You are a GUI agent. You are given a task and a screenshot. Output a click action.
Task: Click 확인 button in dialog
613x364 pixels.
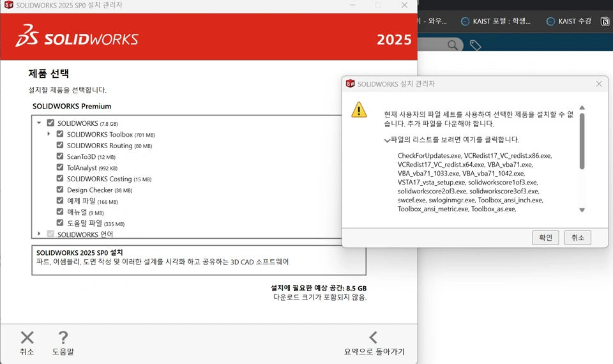click(545, 238)
